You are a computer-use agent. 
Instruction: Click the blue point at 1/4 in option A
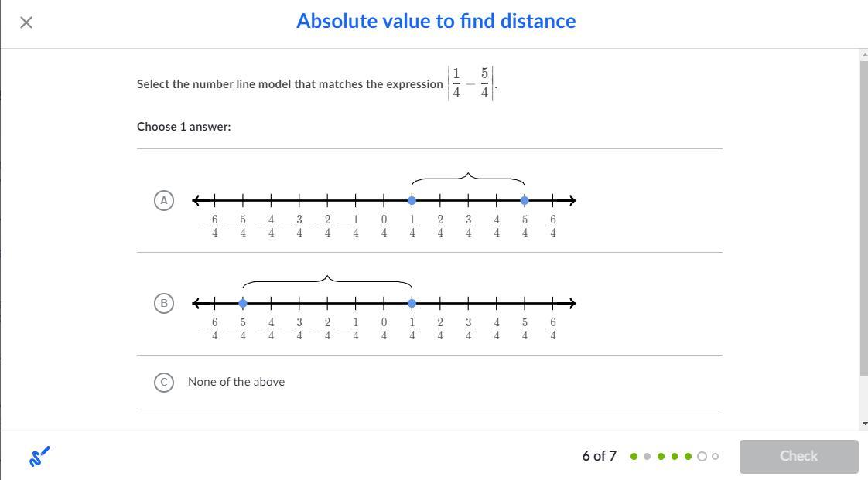412,200
